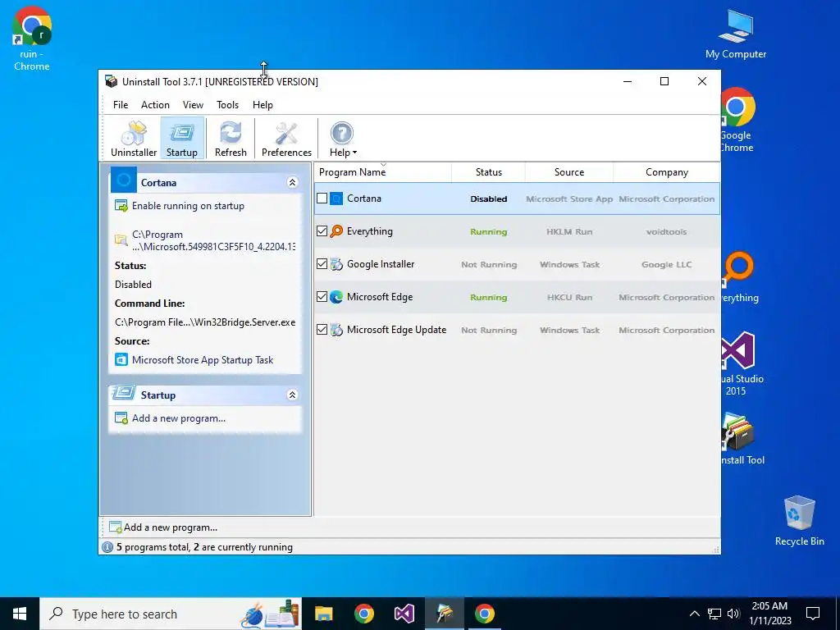Open the notification center icon
This screenshot has width=840, height=630.
[x=813, y=614]
